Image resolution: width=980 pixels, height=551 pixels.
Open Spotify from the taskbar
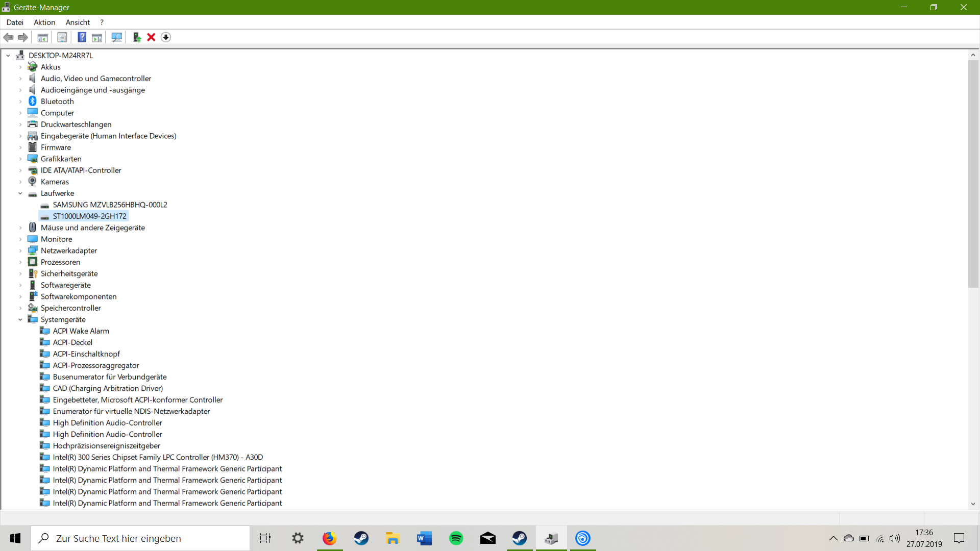(456, 538)
